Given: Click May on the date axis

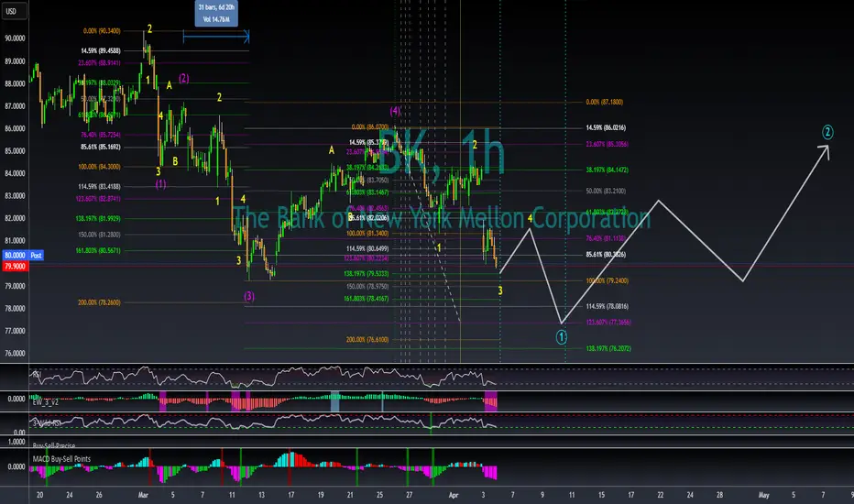Looking at the screenshot, I should pos(764,495).
